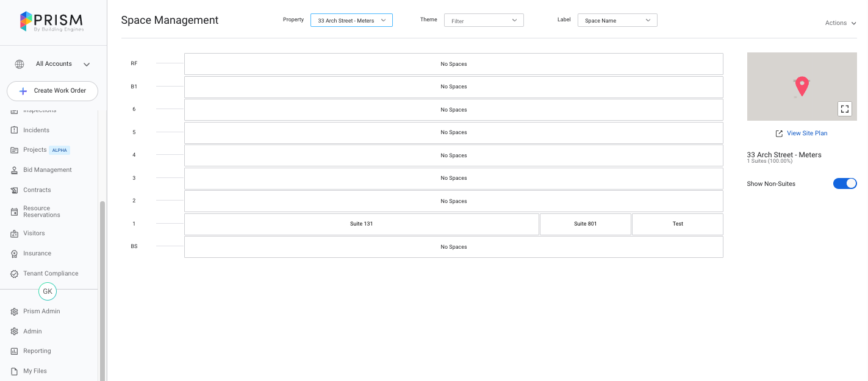The image size is (868, 381).
Task: Open the View Site Plan link
Action: [806, 134]
